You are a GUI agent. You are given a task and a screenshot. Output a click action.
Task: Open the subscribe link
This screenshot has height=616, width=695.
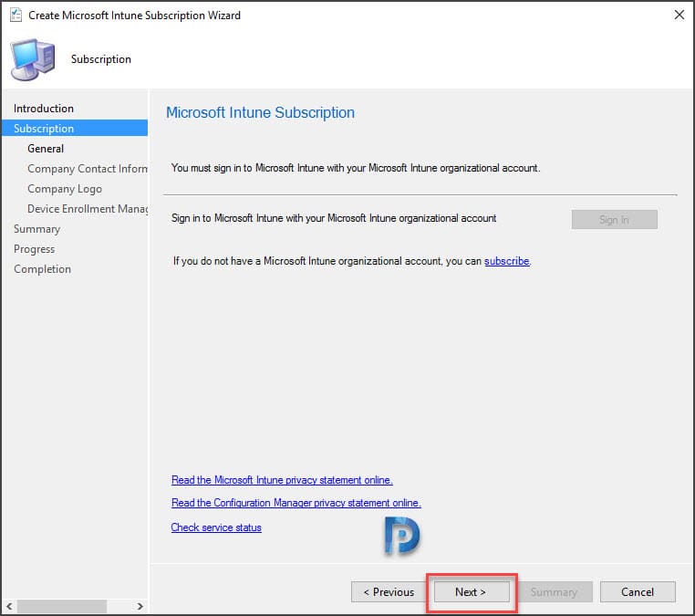coord(506,261)
